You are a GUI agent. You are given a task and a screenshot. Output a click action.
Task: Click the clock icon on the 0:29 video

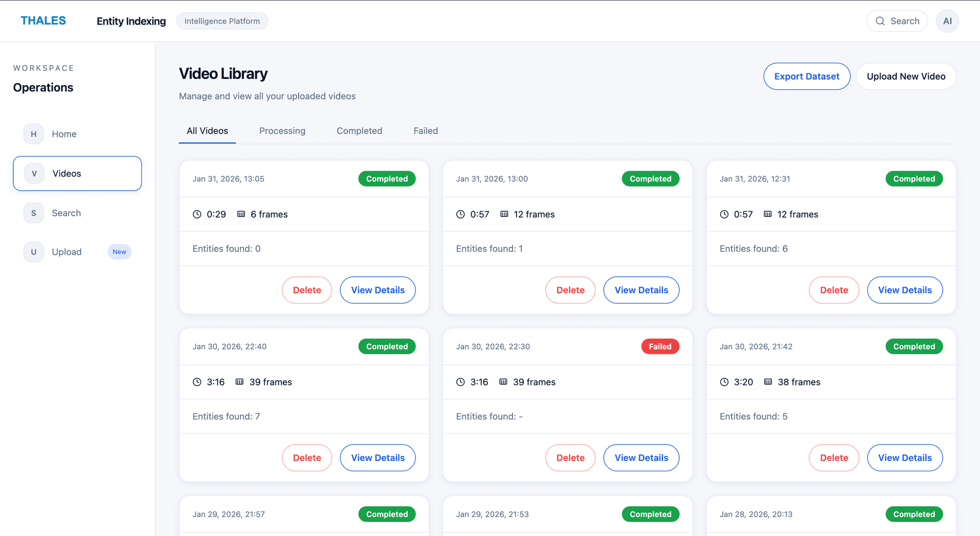point(197,214)
